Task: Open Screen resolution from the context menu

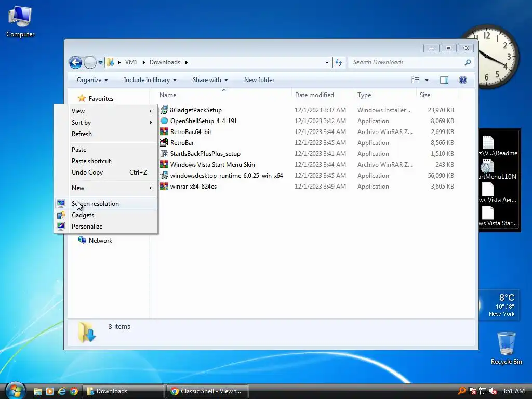Action: coord(105,204)
